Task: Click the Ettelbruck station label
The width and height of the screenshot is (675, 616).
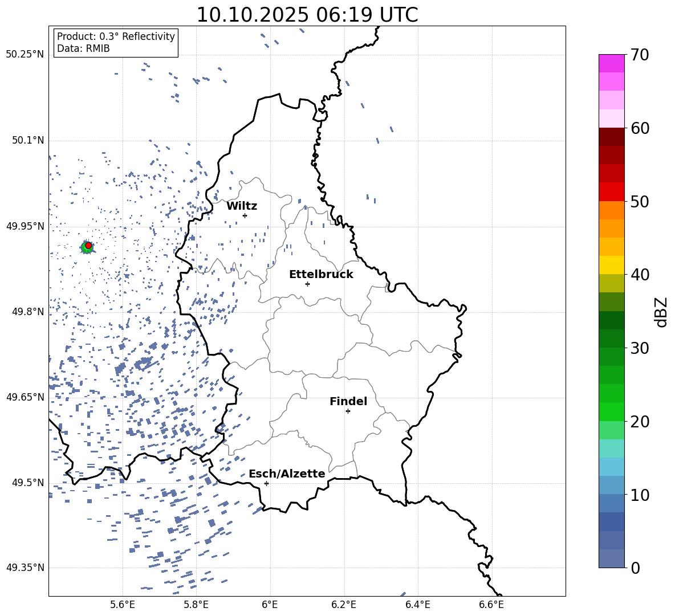Action: coord(321,275)
